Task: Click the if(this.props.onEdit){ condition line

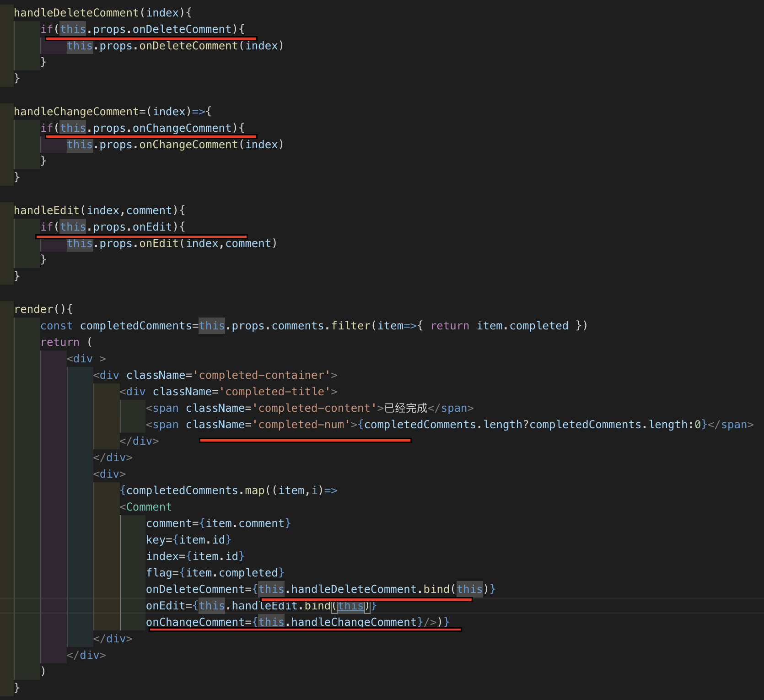Action: coord(113,227)
